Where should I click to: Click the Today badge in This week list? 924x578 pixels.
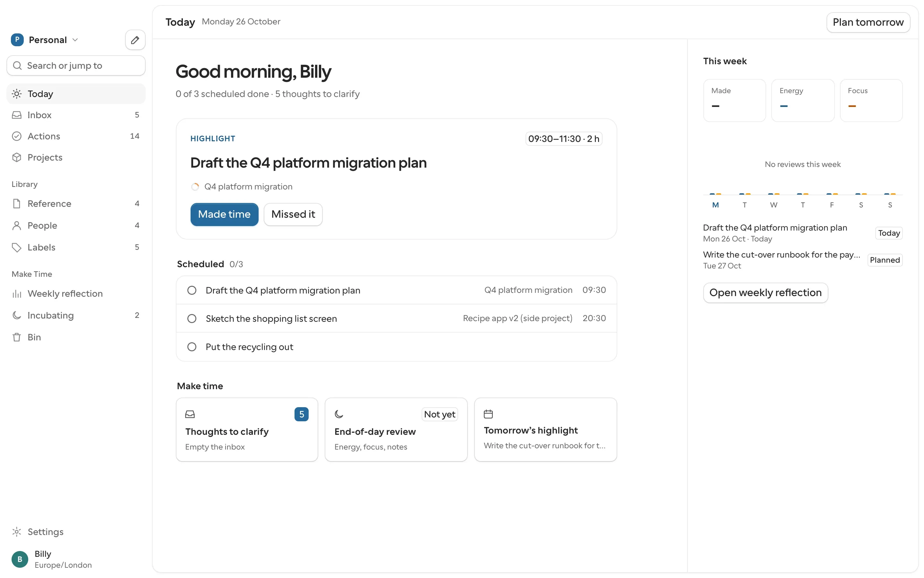tap(889, 233)
